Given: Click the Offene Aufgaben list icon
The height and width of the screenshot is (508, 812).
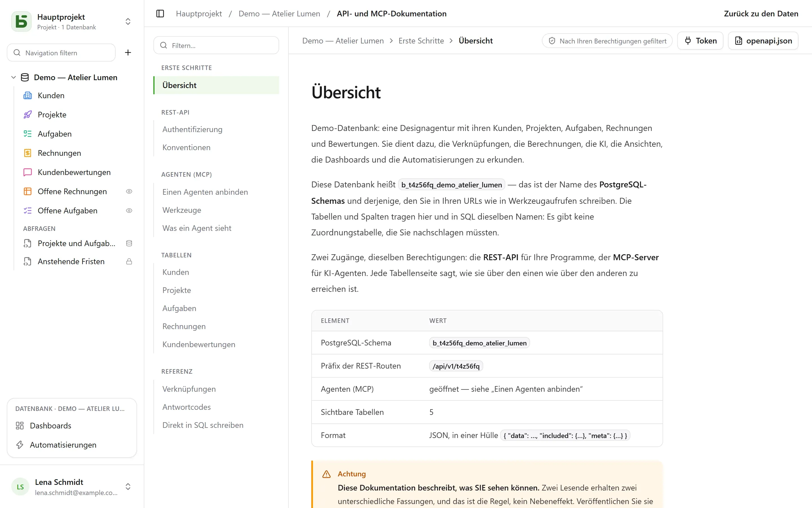Looking at the screenshot, I should click(x=28, y=211).
